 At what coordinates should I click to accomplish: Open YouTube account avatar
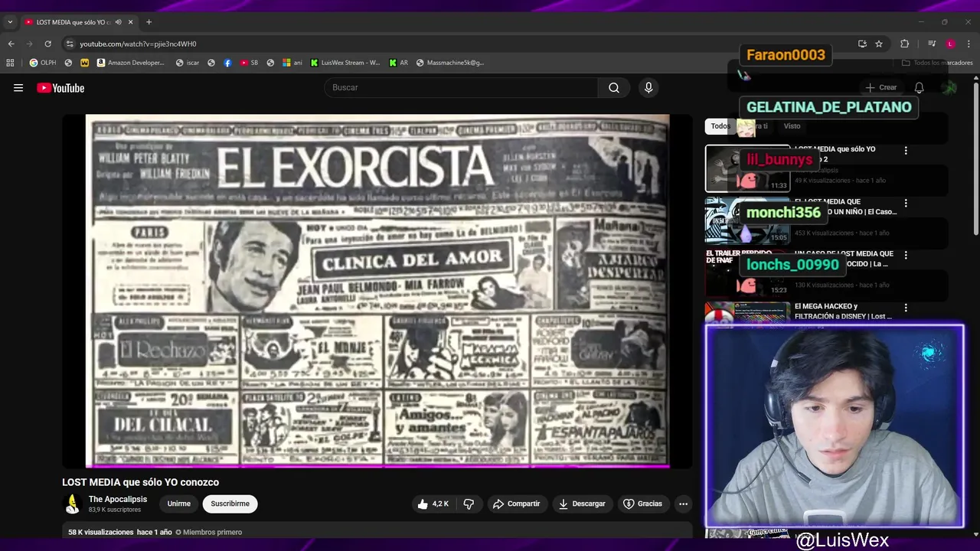click(949, 87)
